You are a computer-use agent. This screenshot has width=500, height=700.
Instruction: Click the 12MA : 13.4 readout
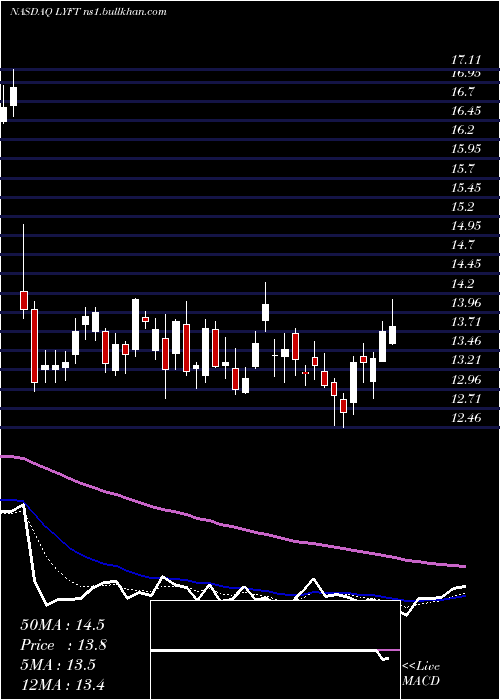(x=62, y=684)
